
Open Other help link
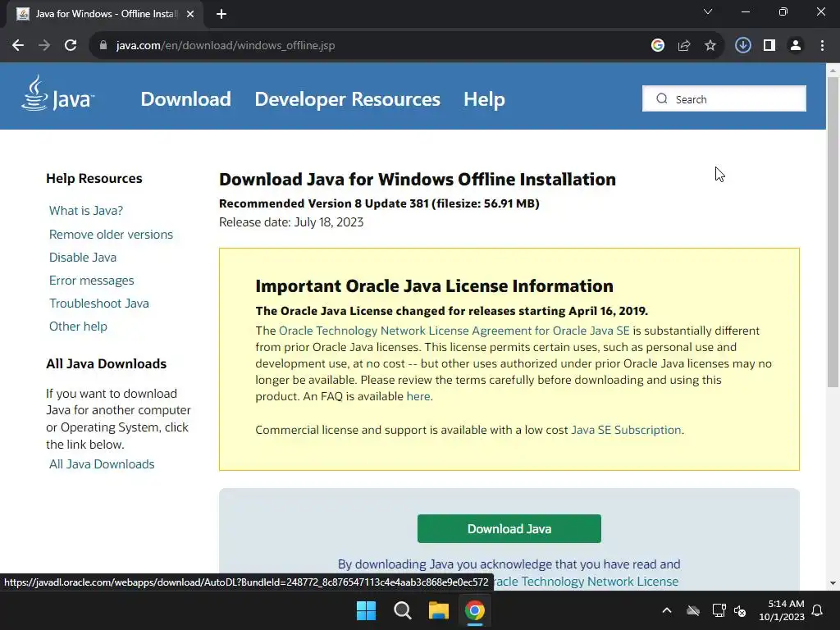78,326
